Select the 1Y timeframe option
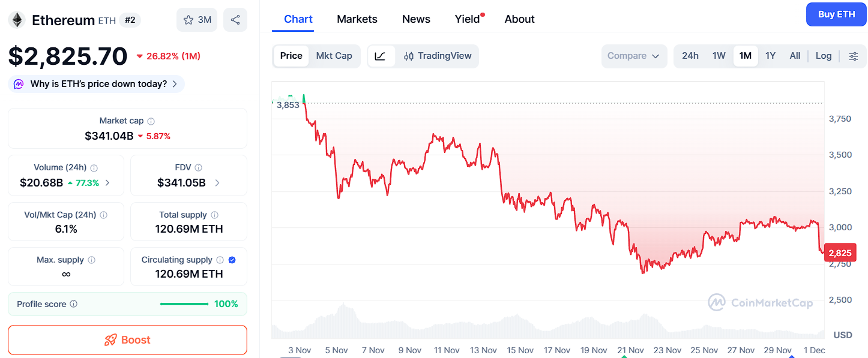Image resolution: width=868 pixels, height=358 pixels. [x=770, y=56]
